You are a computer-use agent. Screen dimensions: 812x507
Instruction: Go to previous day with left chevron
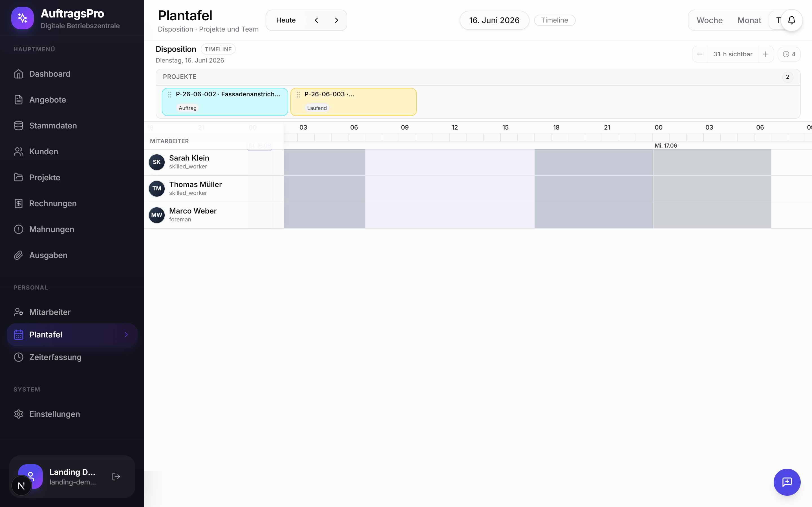pos(316,20)
